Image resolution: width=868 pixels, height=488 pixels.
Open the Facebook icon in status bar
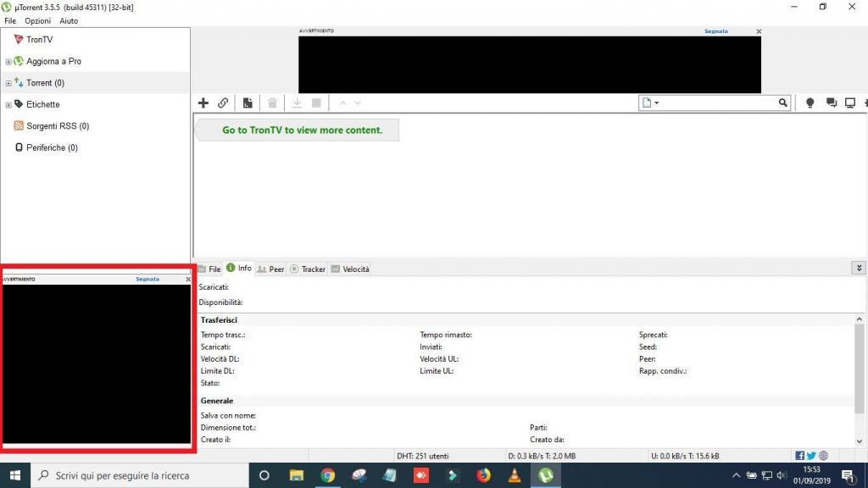pos(800,456)
